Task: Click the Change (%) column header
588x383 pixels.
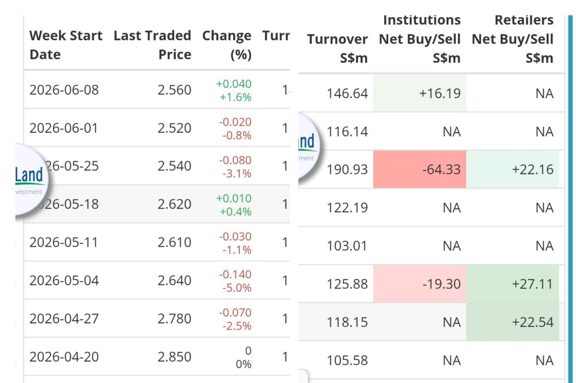Action: point(227,45)
